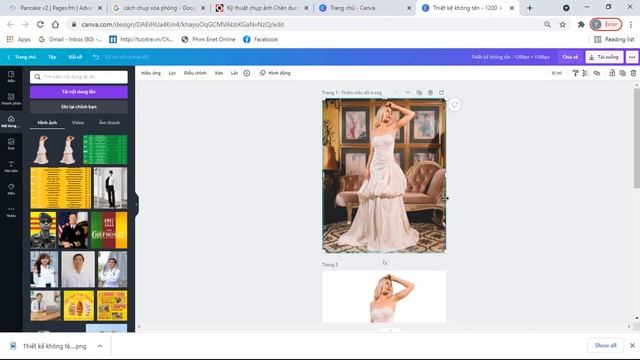Viewport: 640px width, 360px height.
Task: Open Hiệu ứng (Effects) for the image
Action: [x=151, y=73]
